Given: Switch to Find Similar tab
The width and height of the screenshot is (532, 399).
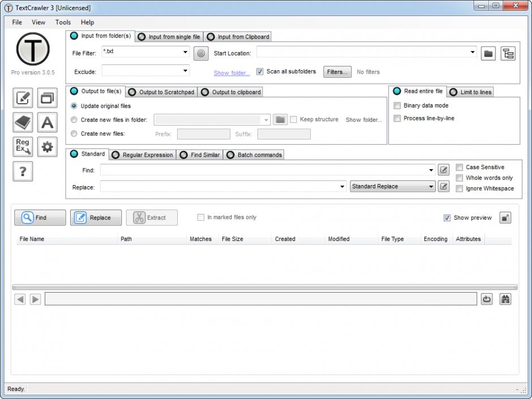Looking at the screenshot, I should 200,155.
